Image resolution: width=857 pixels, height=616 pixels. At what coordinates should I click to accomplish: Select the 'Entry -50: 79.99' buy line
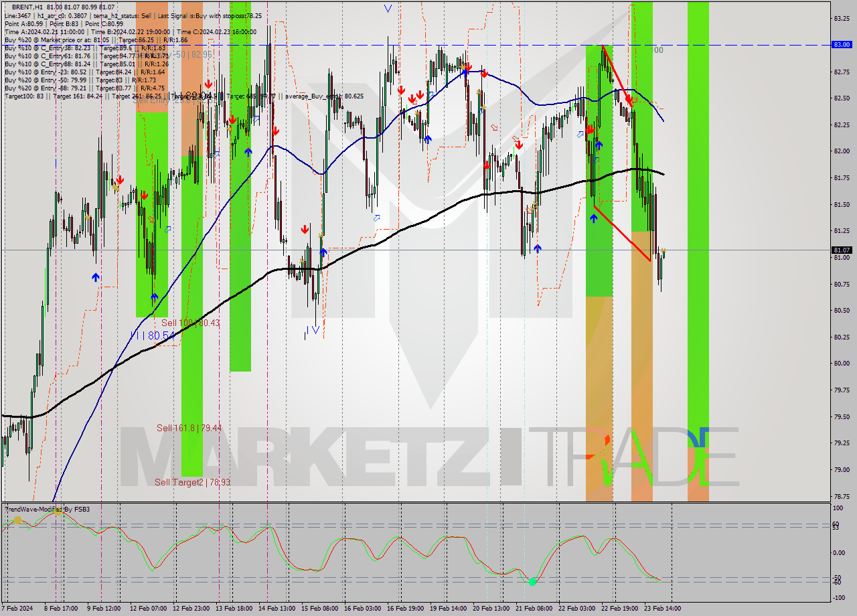click(x=80, y=80)
